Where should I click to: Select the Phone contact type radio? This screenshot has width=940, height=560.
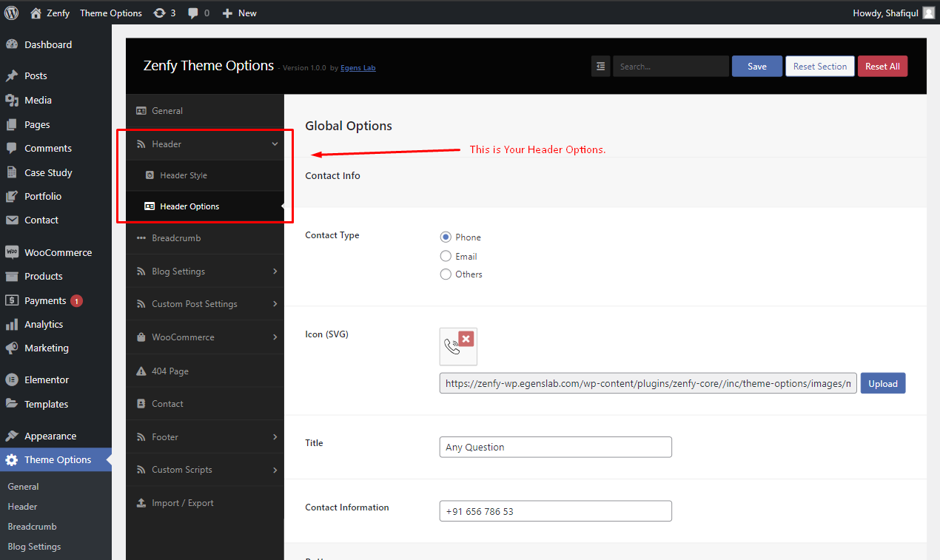tap(446, 237)
